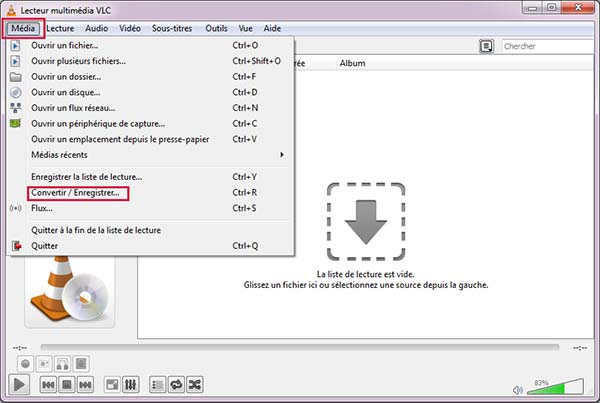Click remaining time label right of seek bar
The height and width of the screenshot is (403, 600).
[x=580, y=348]
